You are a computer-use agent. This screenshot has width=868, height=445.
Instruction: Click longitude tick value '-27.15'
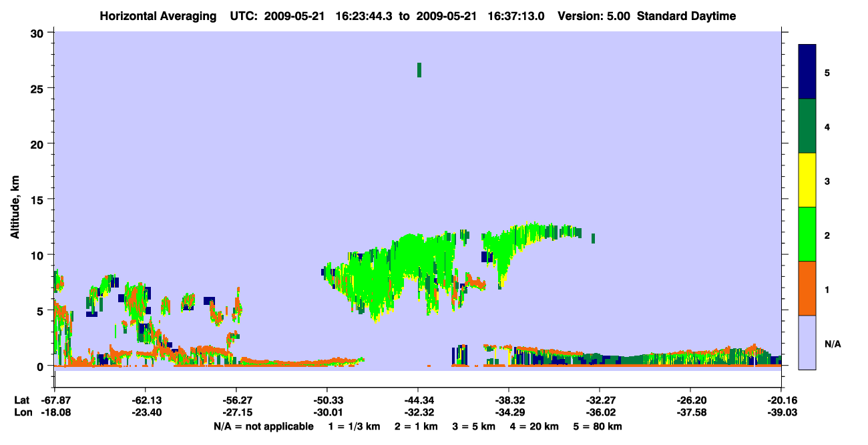coord(236,413)
